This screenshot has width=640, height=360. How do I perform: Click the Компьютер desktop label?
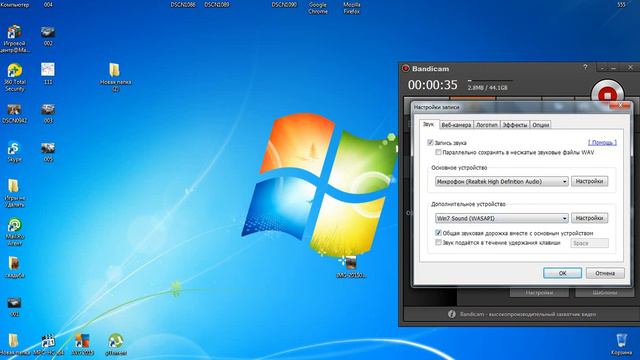[15, 5]
